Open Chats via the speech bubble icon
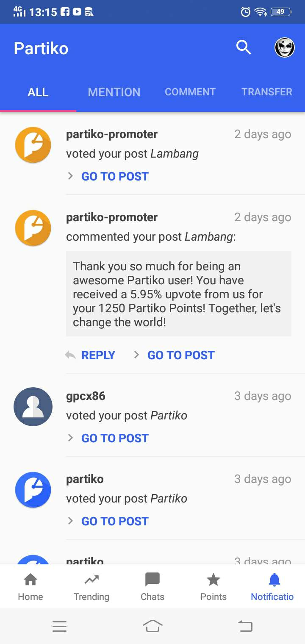This screenshot has width=305, height=644. pyautogui.click(x=152, y=580)
